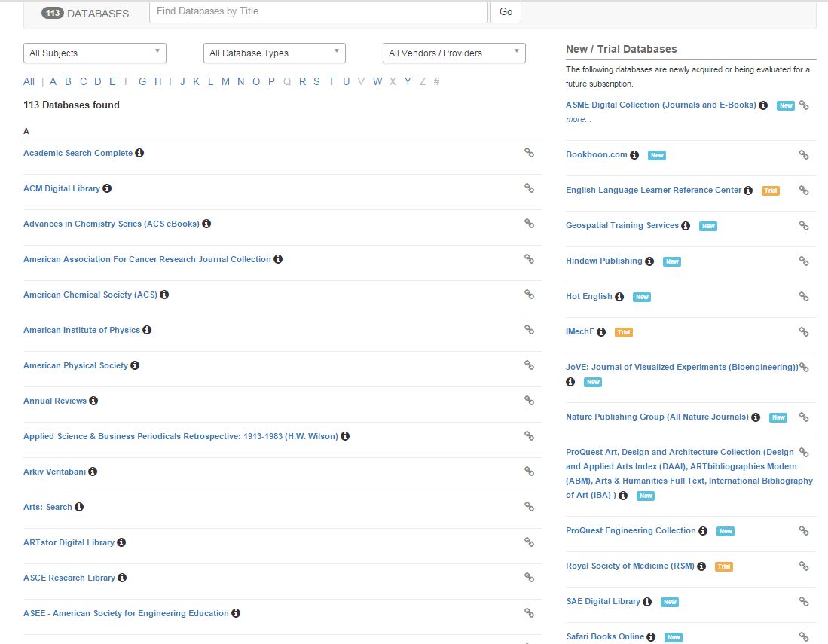Click share link icon for ACM Digital Library
The width and height of the screenshot is (828, 644).
pyautogui.click(x=529, y=188)
